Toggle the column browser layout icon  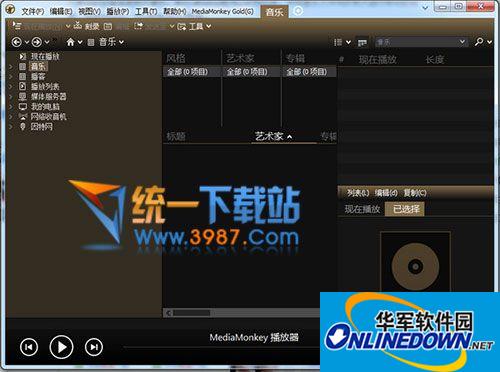point(362,42)
